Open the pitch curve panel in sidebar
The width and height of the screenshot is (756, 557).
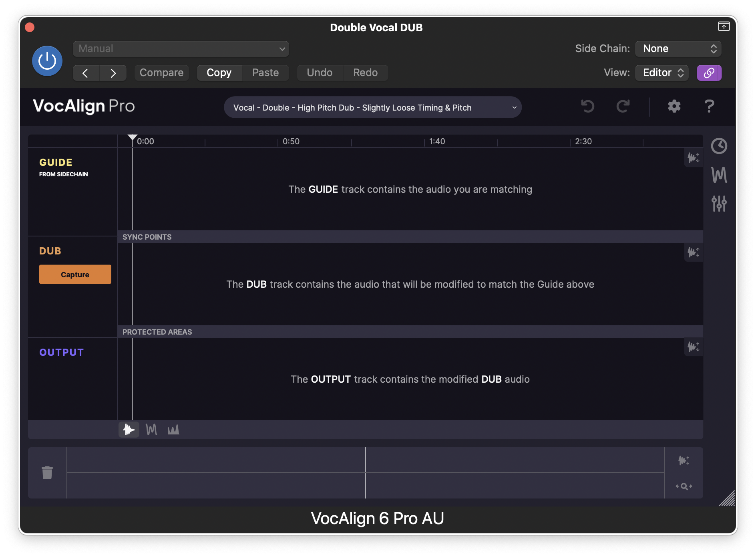click(719, 175)
